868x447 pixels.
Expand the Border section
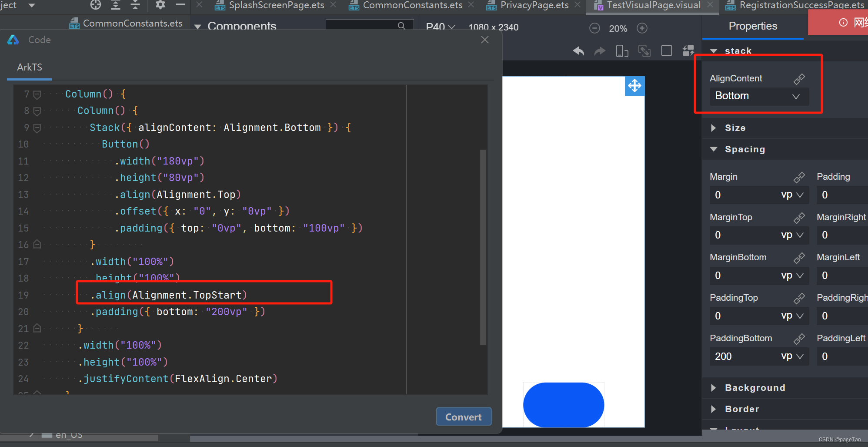tap(714, 409)
